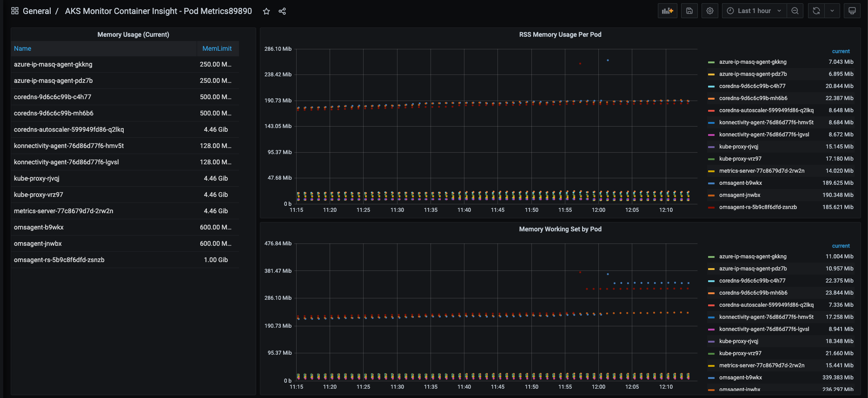Expand the refresh interval dropdown arrow
Image resolution: width=868 pixels, height=398 pixels.
click(x=832, y=11)
